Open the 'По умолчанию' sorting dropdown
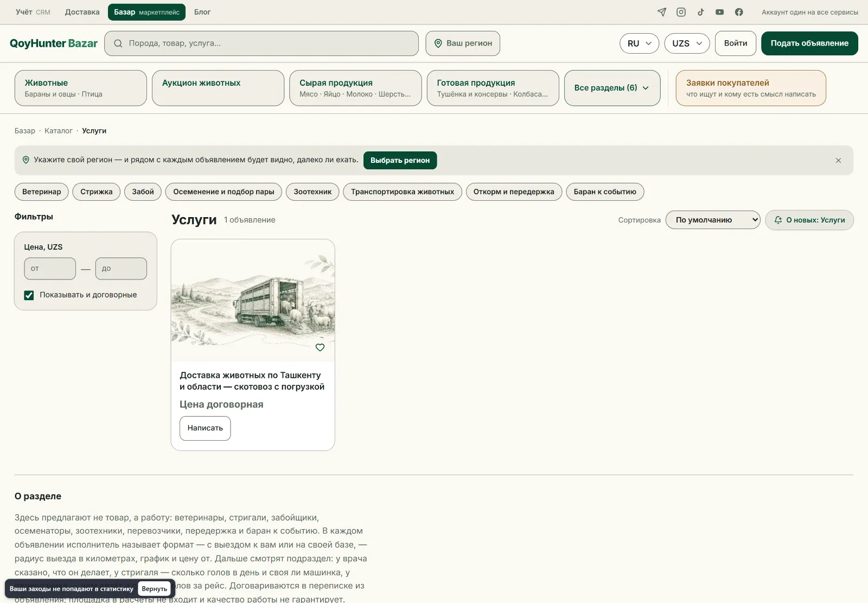 713,220
